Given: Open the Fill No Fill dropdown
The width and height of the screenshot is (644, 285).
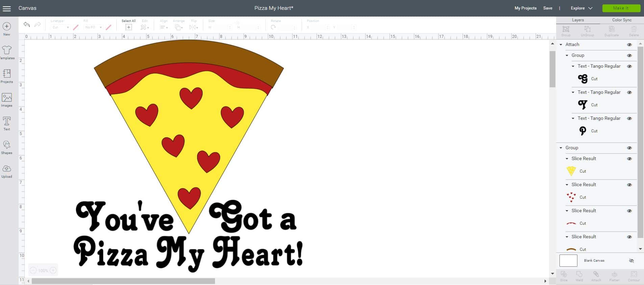Looking at the screenshot, I should click(x=93, y=27).
